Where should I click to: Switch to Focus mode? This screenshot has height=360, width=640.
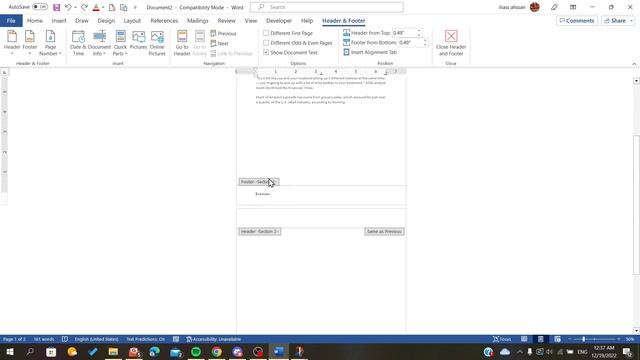[502, 339]
